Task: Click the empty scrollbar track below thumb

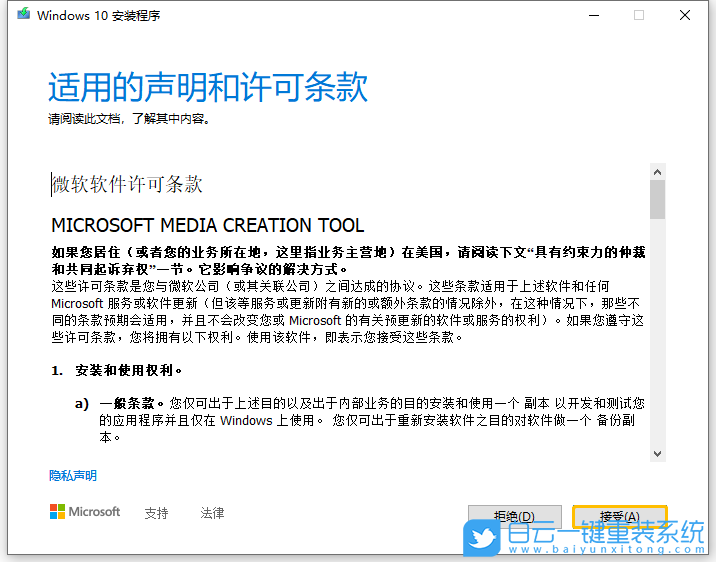Action: tap(657, 330)
